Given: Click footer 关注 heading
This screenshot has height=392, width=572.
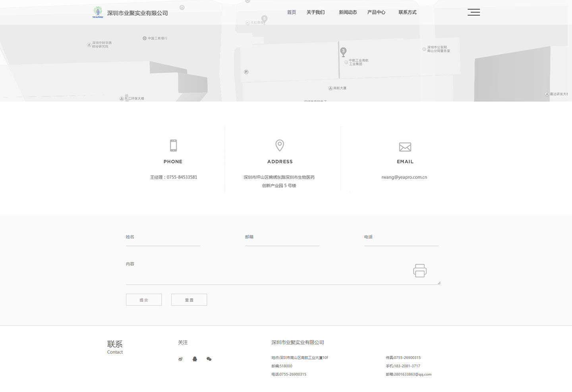Looking at the screenshot, I should point(183,342).
